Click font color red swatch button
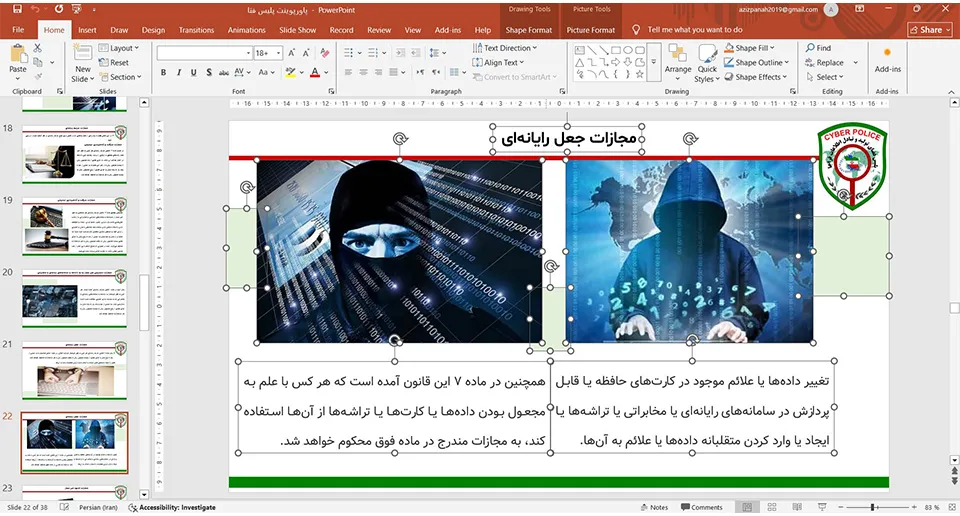 pyautogui.click(x=315, y=72)
